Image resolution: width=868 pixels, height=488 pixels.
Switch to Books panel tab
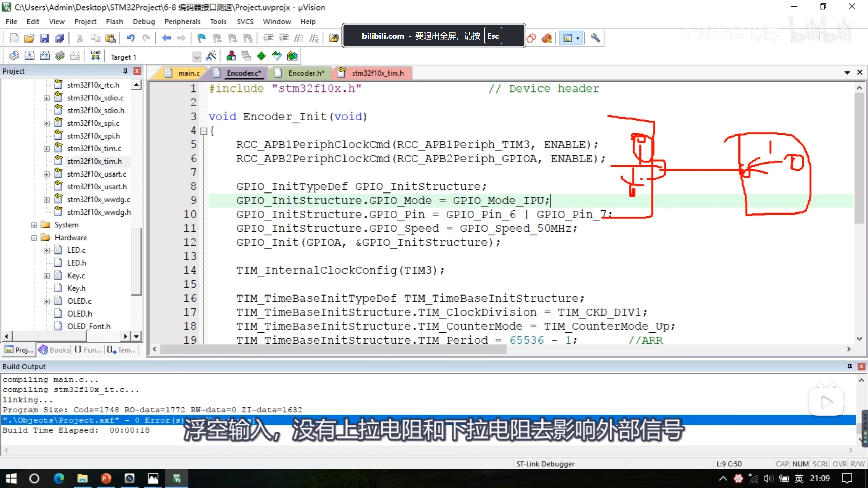coord(55,350)
